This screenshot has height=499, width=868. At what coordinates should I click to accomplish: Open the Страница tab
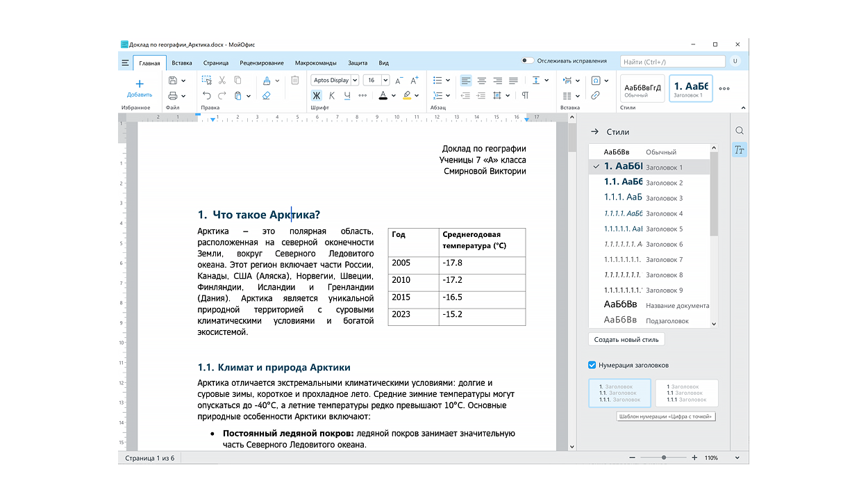pos(216,63)
